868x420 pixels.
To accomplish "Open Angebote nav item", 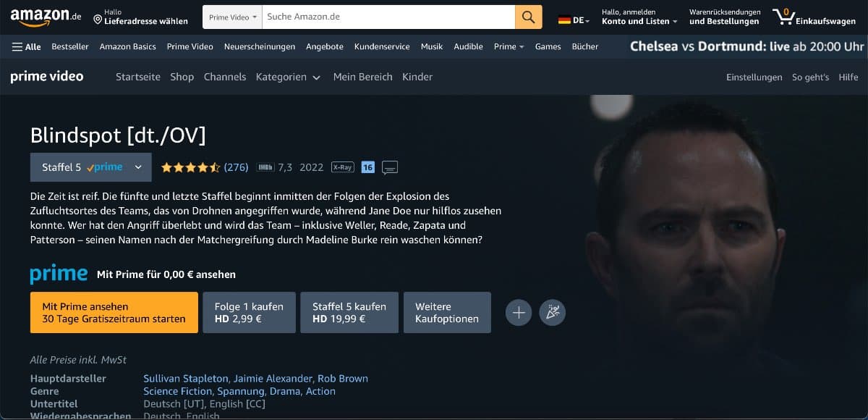I will (325, 46).
